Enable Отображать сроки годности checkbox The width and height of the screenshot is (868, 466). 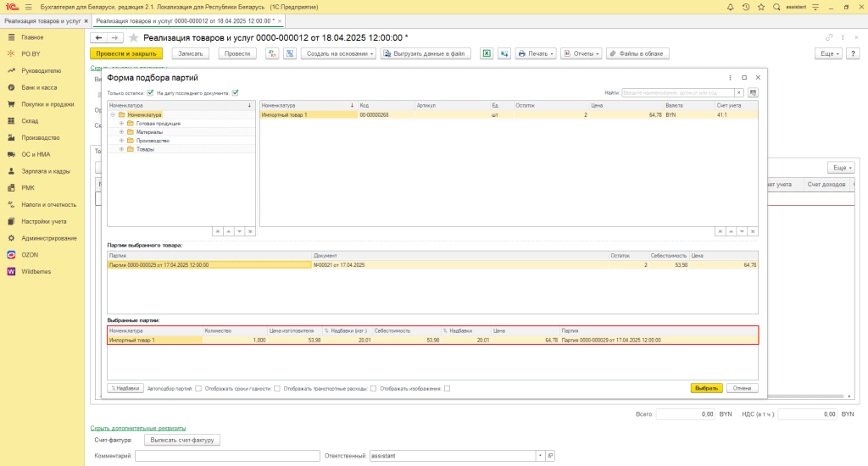(277, 389)
